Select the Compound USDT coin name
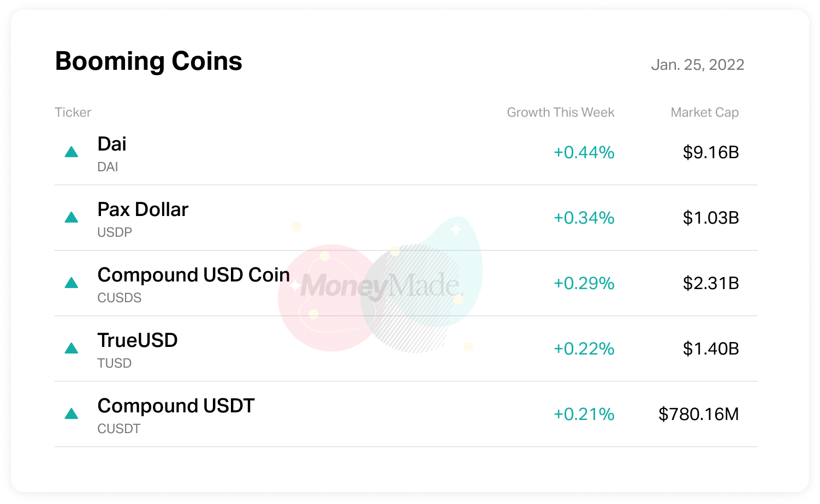 click(x=176, y=406)
